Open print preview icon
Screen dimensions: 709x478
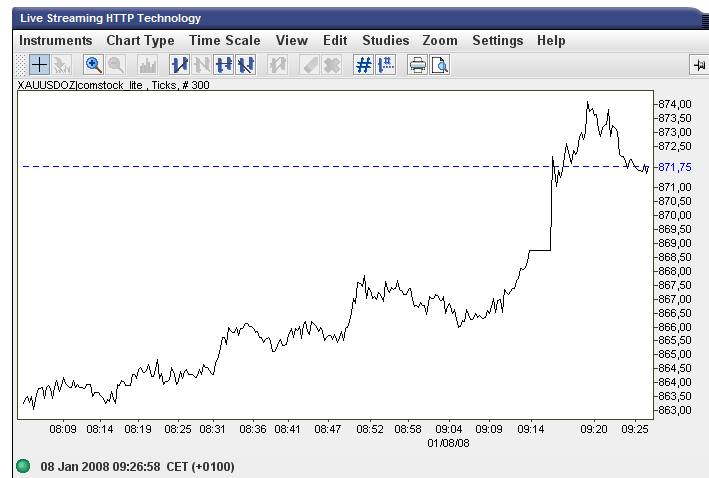click(x=440, y=65)
